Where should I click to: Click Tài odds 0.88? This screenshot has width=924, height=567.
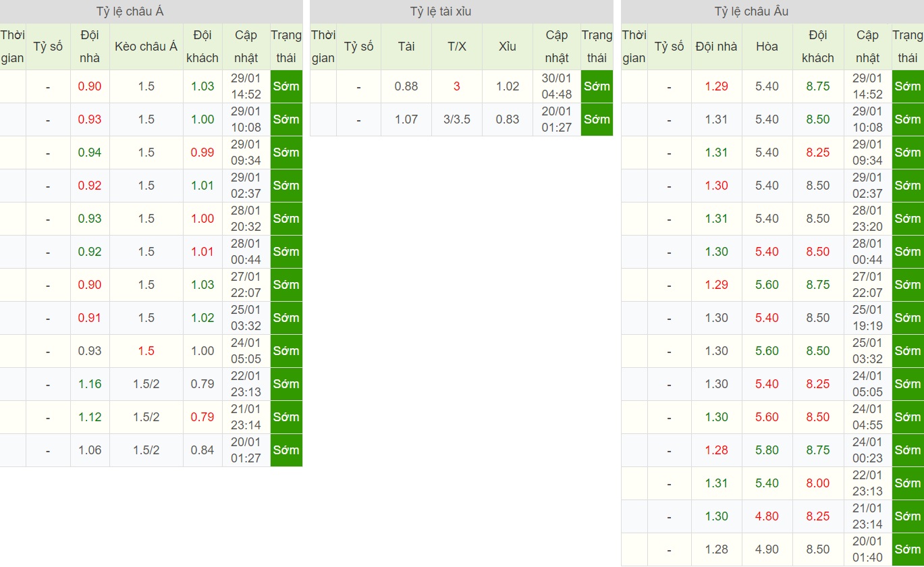pyautogui.click(x=406, y=86)
